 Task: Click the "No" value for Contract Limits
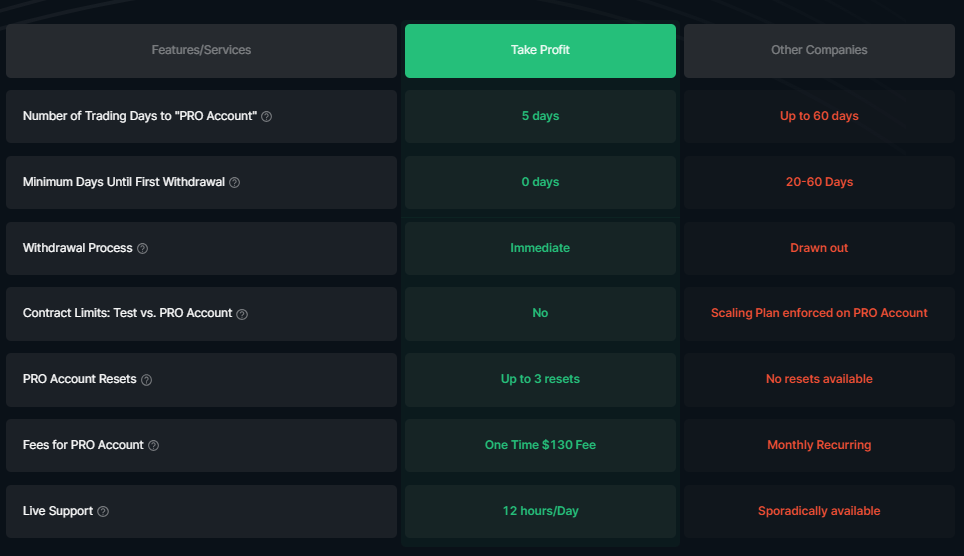[540, 313]
